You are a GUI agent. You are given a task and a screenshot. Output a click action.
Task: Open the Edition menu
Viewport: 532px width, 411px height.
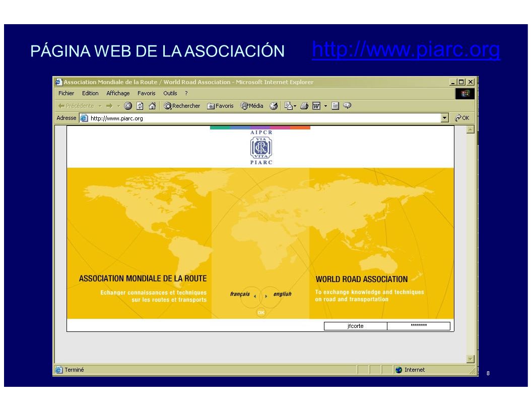[90, 93]
